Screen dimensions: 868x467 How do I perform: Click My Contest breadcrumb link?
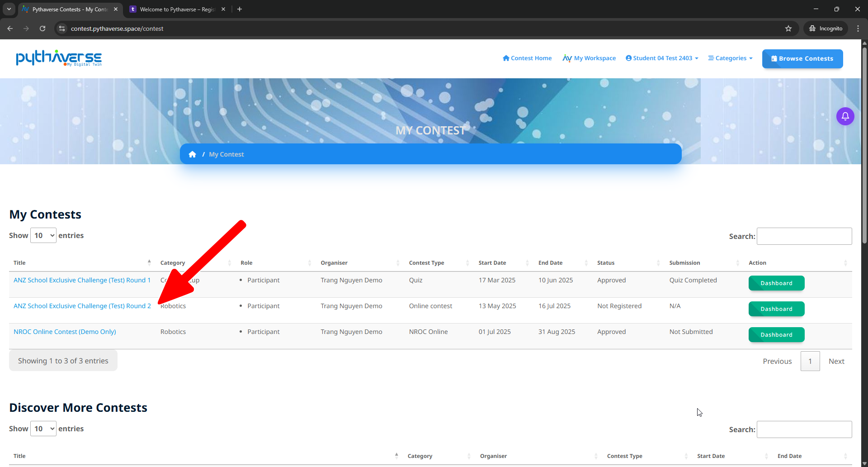[x=226, y=154]
